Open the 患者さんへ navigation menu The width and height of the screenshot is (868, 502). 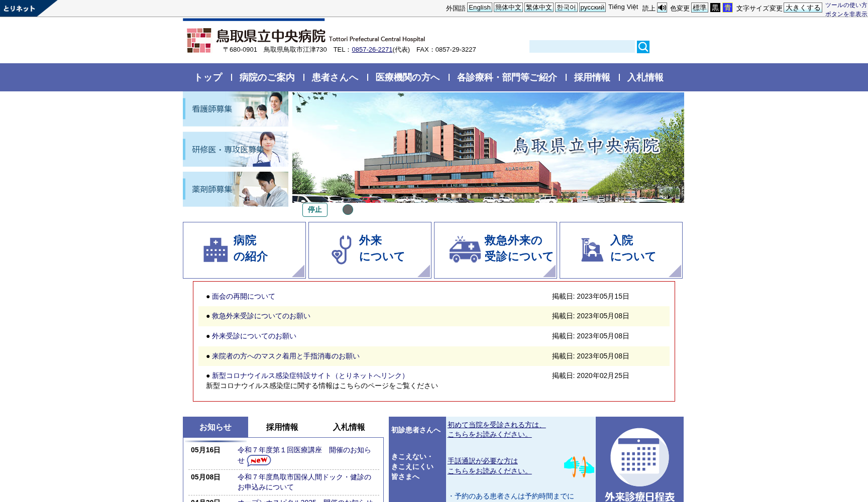tap(335, 77)
